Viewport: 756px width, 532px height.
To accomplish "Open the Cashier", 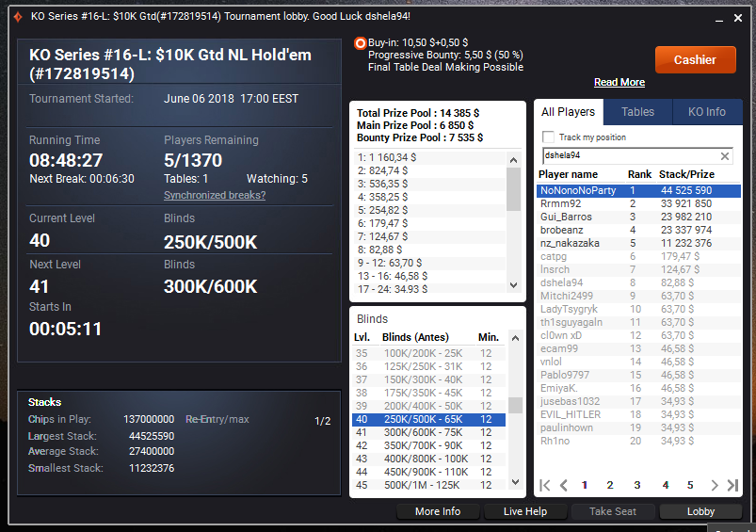I will click(x=695, y=60).
